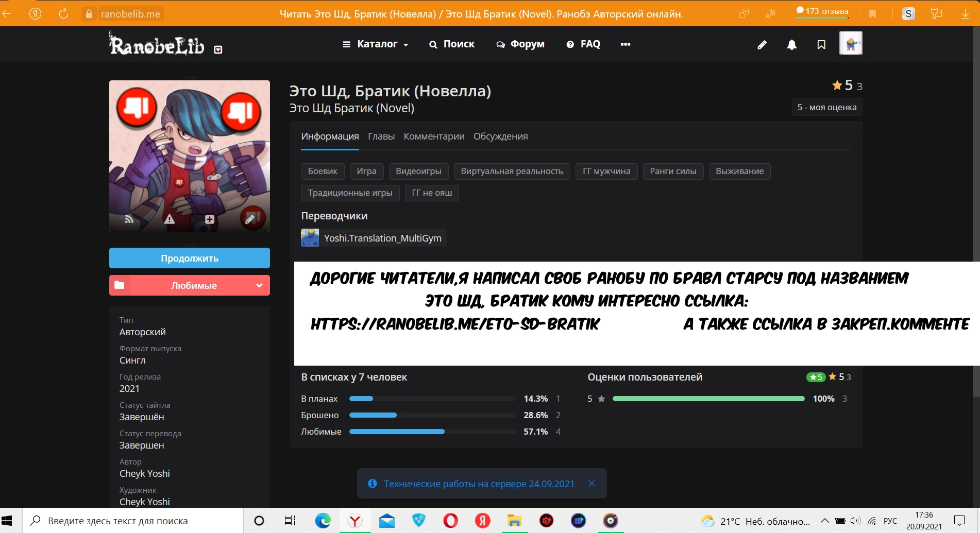Viewport: 980px width, 533px height.
Task: Open the notifications bell
Action: pos(791,45)
